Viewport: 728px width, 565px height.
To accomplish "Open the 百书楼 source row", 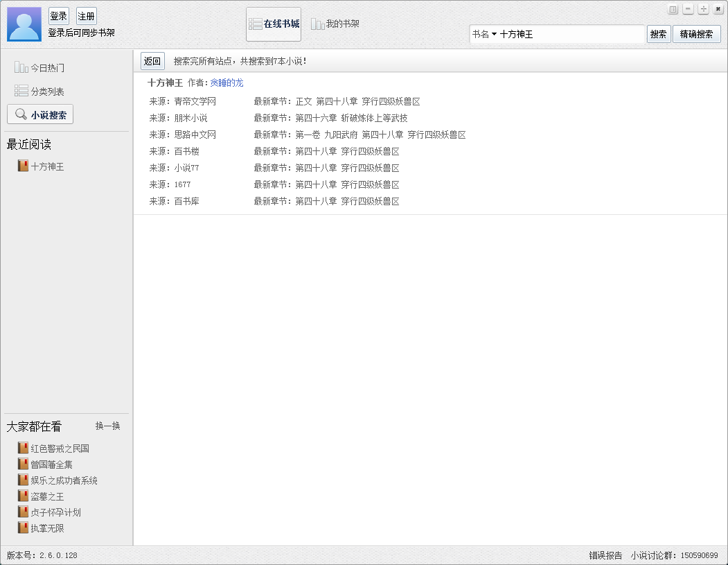I will click(274, 151).
